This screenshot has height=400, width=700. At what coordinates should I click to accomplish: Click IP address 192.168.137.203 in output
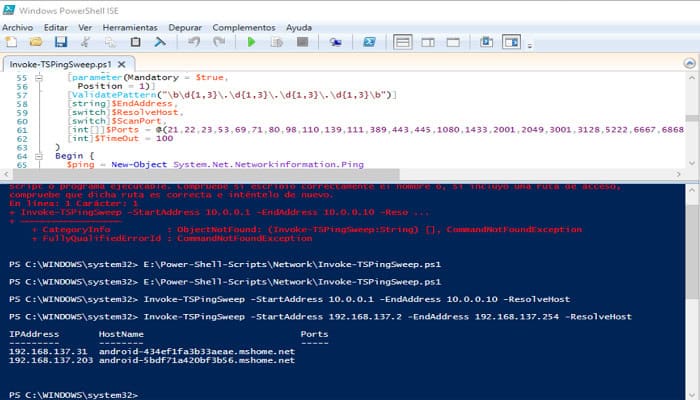(51, 360)
